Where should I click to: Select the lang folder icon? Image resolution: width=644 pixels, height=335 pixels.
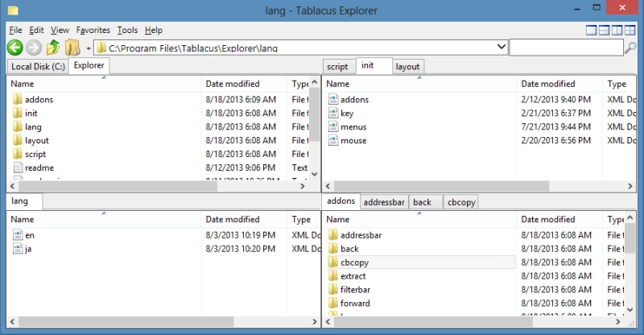click(x=17, y=126)
